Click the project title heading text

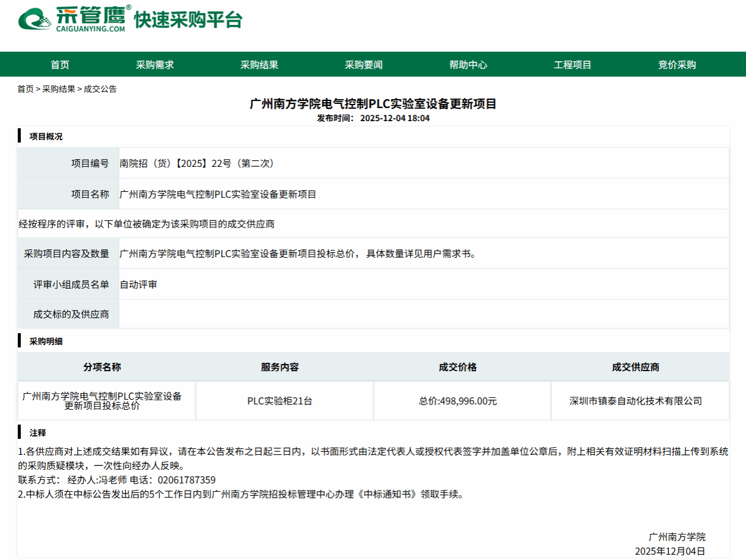pyautogui.click(x=373, y=104)
